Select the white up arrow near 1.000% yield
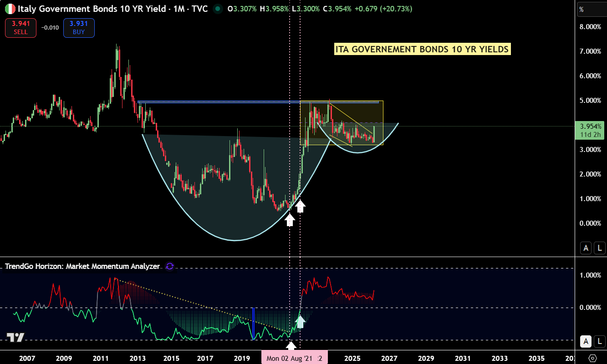The image size is (607, 364). pyautogui.click(x=300, y=206)
